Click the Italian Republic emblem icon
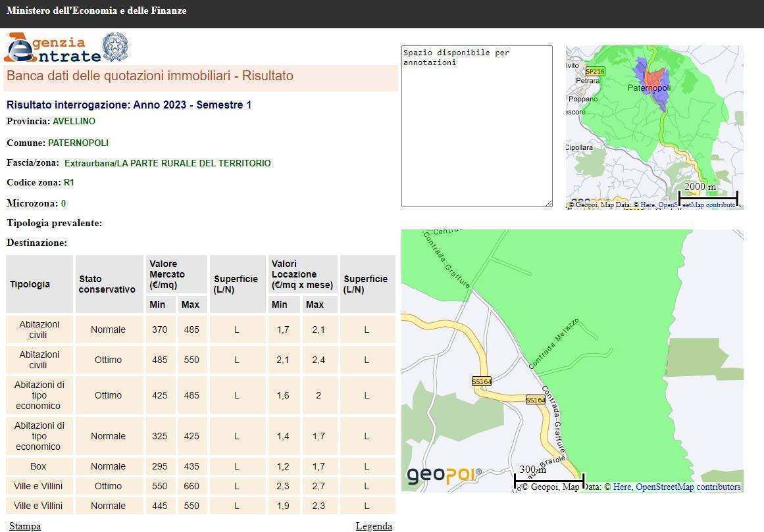 pyautogui.click(x=116, y=47)
